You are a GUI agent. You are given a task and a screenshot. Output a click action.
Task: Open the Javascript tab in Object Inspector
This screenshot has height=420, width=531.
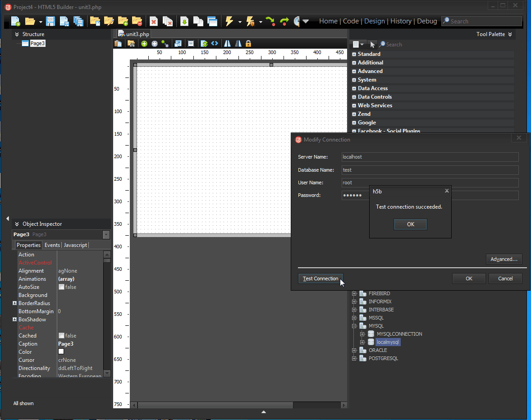point(75,245)
